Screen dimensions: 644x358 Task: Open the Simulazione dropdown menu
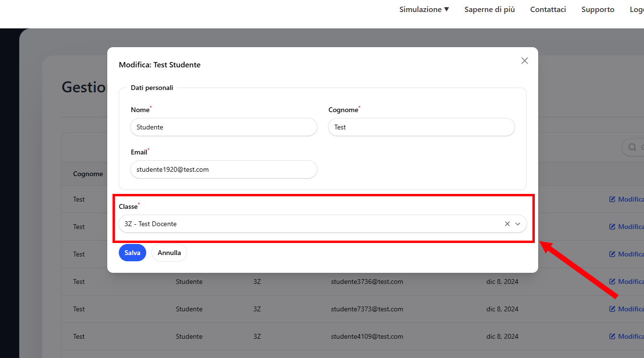click(424, 10)
